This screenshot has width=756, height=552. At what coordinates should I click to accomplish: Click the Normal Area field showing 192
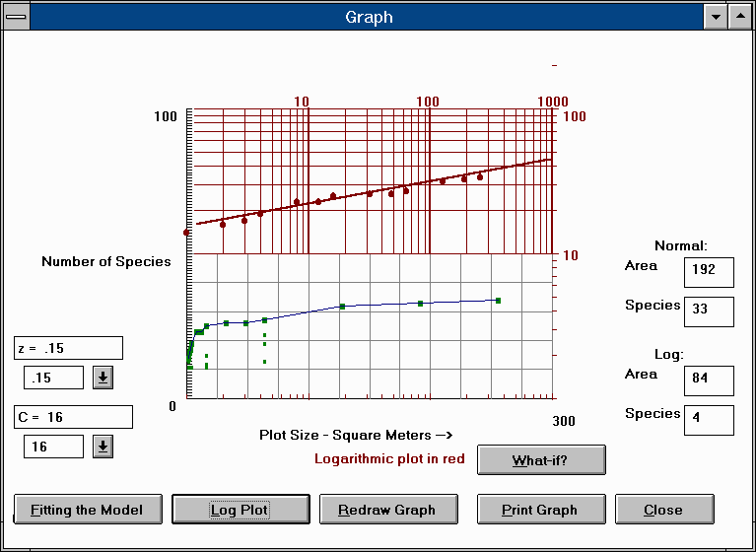click(708, 270)
